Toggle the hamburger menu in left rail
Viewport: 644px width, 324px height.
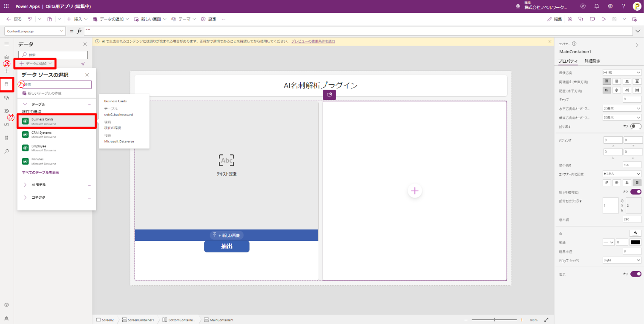click(6, 44)
